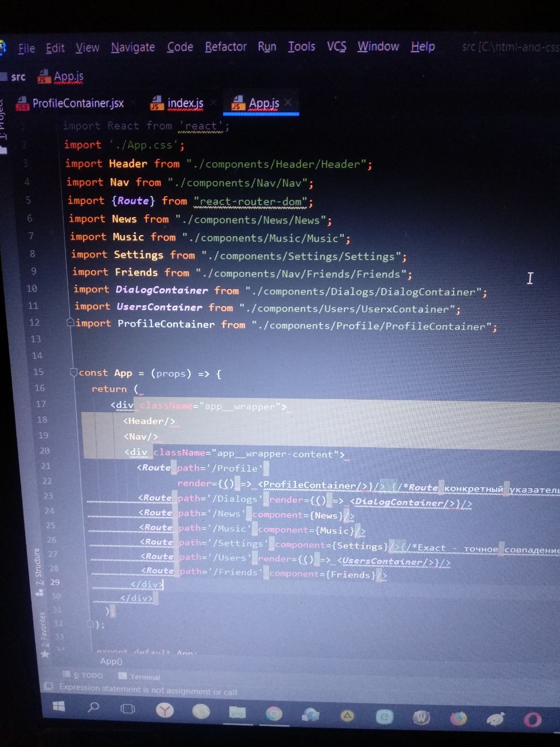560x747 pixels.
Task: Click the JS file icon in navigation bar
Action: click(x=43, y=77)
